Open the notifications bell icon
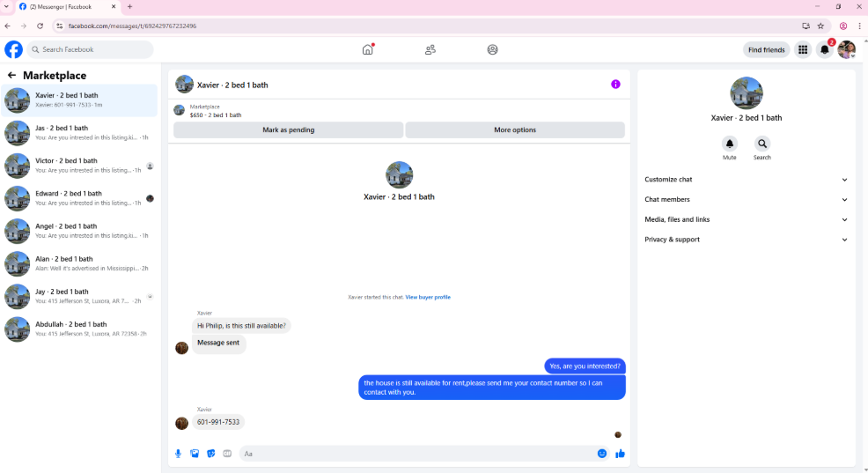The width and height of the screenshot is (868, 473). (824, 50)
